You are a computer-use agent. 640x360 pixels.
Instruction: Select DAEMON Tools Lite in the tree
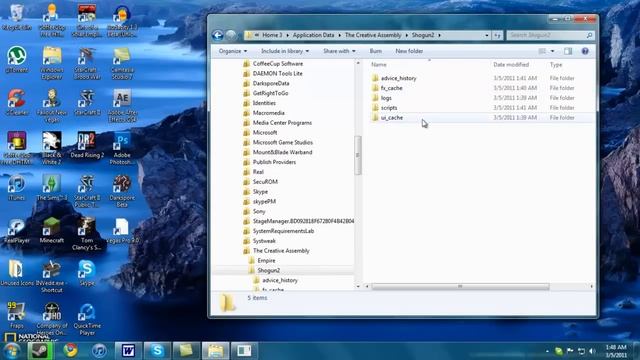click(278, 73)
